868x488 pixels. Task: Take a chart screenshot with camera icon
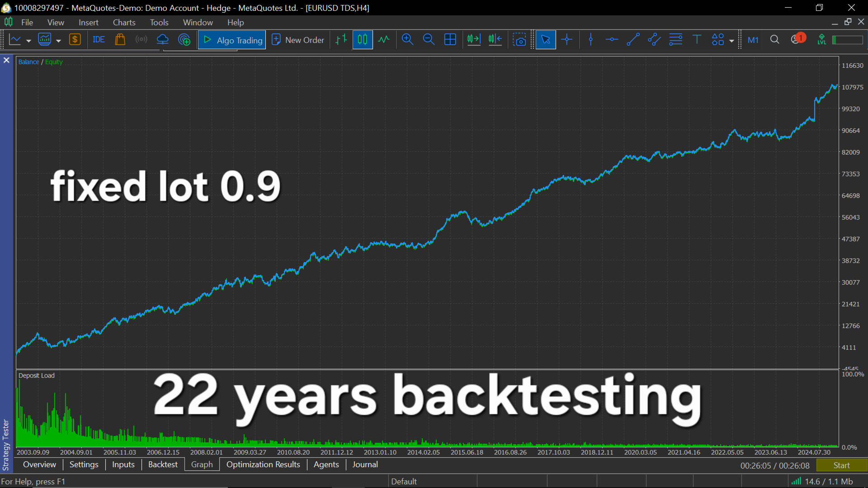coord(519,40)
